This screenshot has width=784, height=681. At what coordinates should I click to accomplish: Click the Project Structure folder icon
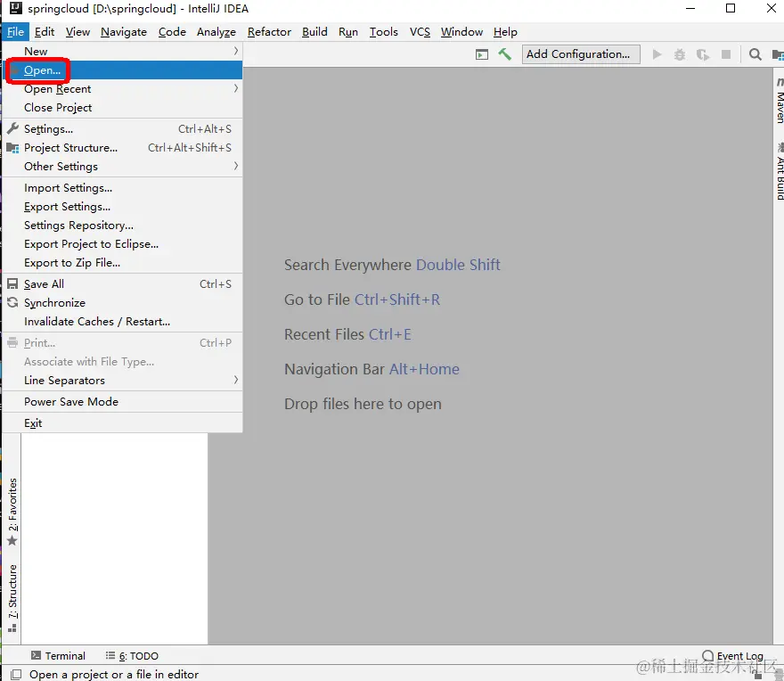coord(13,148)
